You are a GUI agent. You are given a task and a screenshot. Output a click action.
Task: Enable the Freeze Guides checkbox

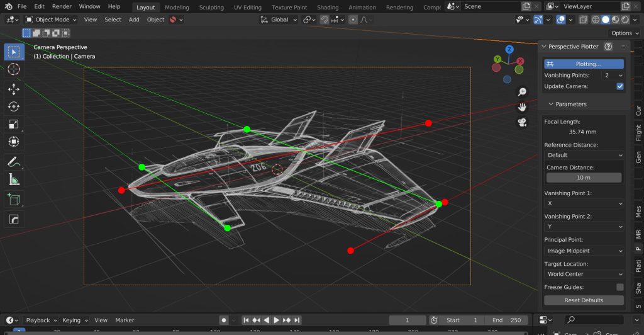(619, 287)
